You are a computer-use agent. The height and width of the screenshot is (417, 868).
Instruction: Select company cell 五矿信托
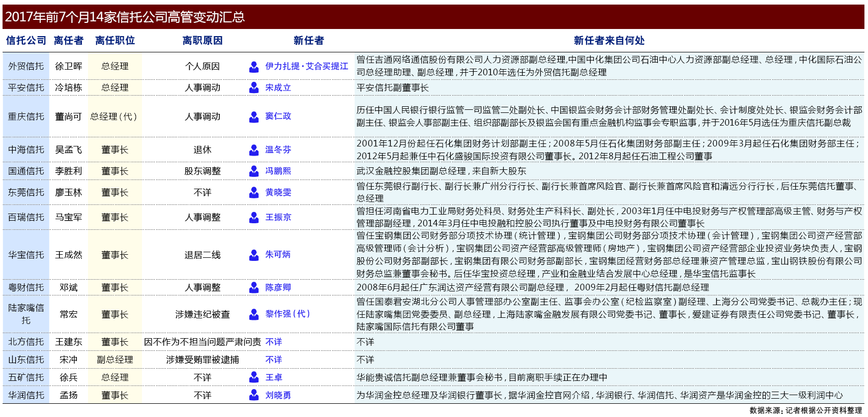[x=26, y=377]
